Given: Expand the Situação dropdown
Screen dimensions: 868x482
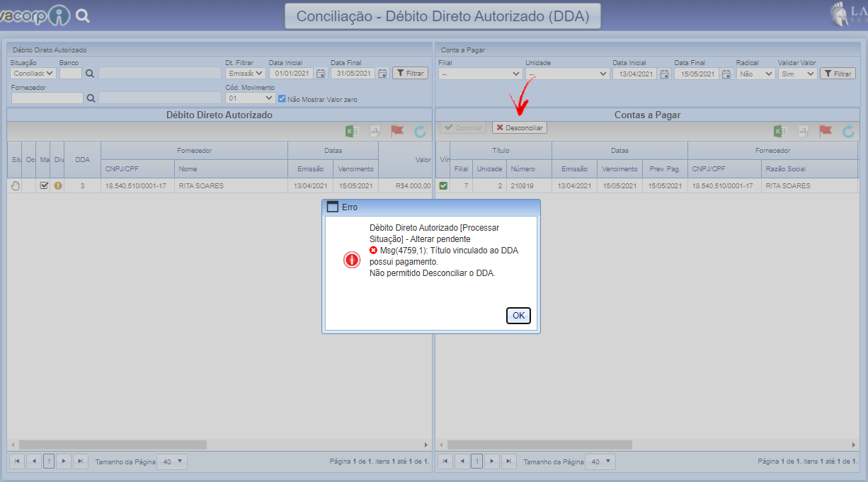Looking at the screenshot, I should tap(33, 73).
